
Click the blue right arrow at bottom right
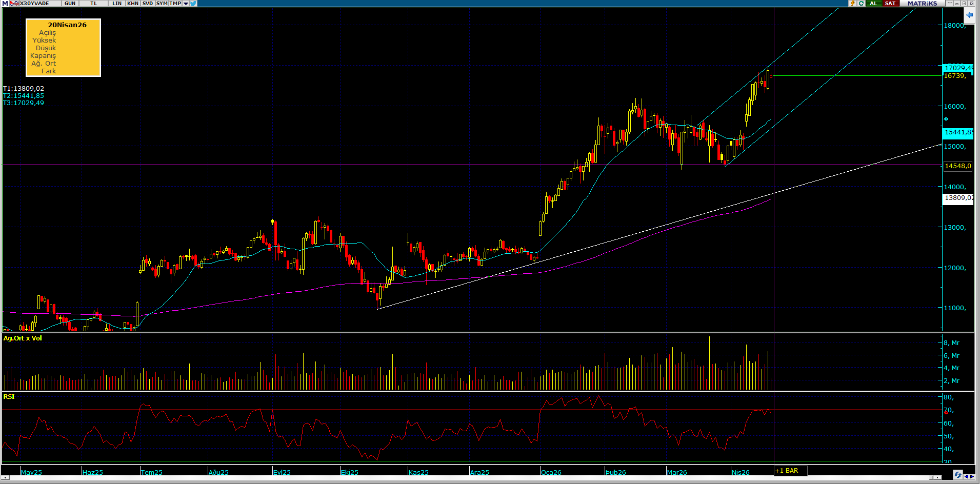click(972, 476)
